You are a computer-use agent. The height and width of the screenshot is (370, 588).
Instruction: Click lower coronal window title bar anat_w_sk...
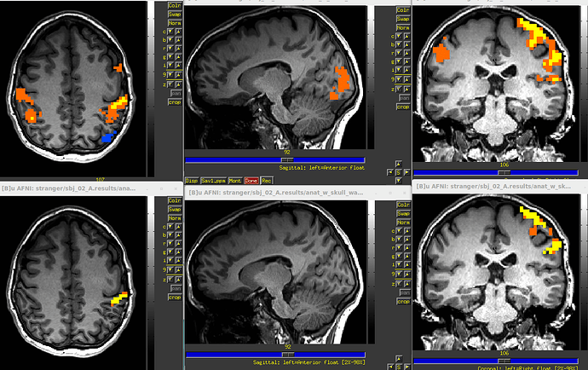[500, 186]
